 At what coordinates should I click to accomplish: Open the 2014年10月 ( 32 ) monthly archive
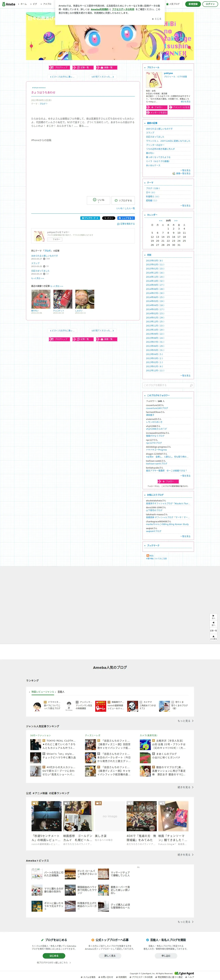[x=155, y=281]
